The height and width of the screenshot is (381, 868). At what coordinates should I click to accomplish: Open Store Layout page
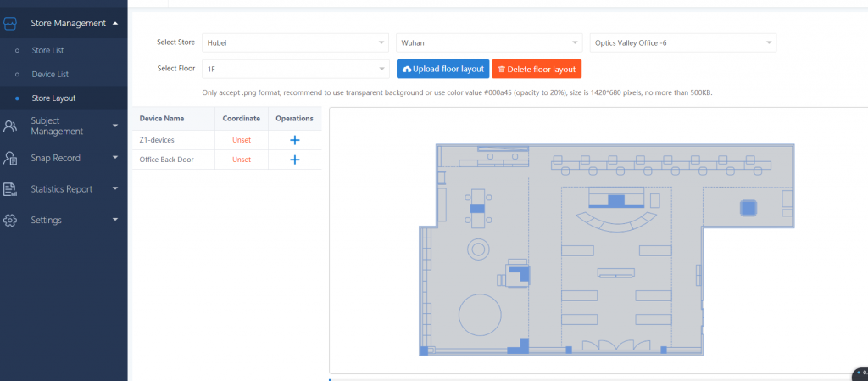[x=53, y=98]
